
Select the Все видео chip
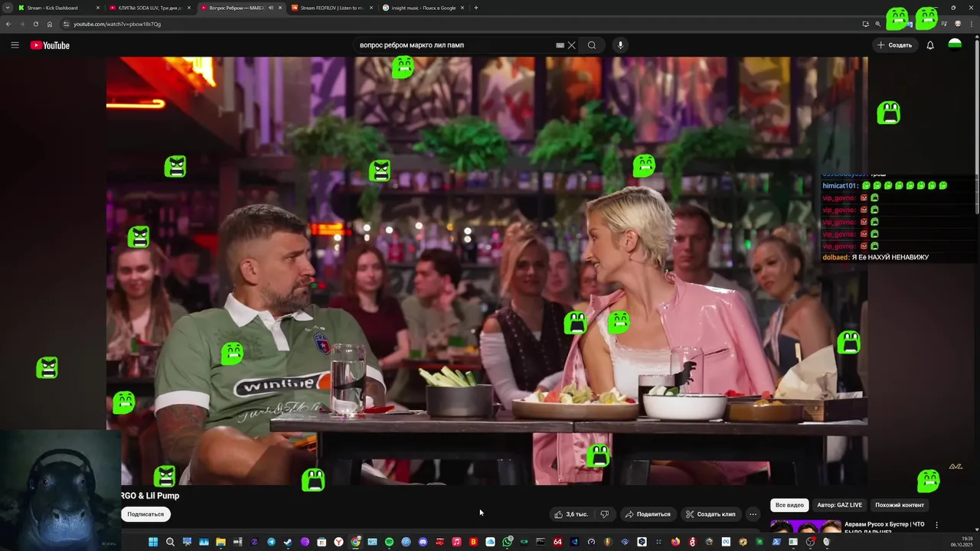click(x=789, y=505)
